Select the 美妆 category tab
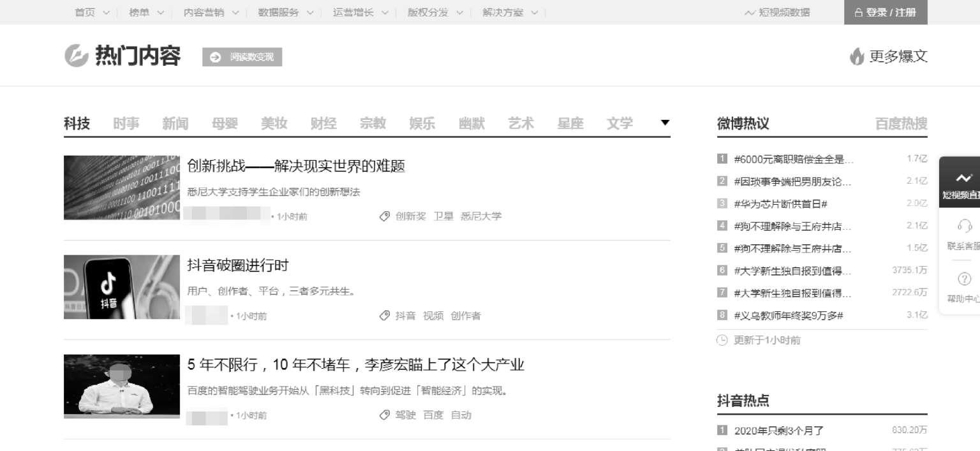 274,123
